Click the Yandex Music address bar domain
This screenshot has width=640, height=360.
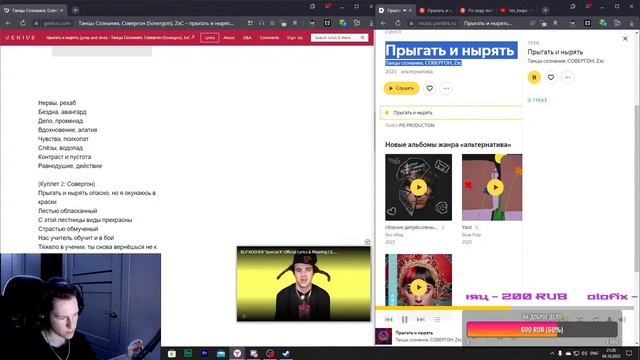pos(437,23)
